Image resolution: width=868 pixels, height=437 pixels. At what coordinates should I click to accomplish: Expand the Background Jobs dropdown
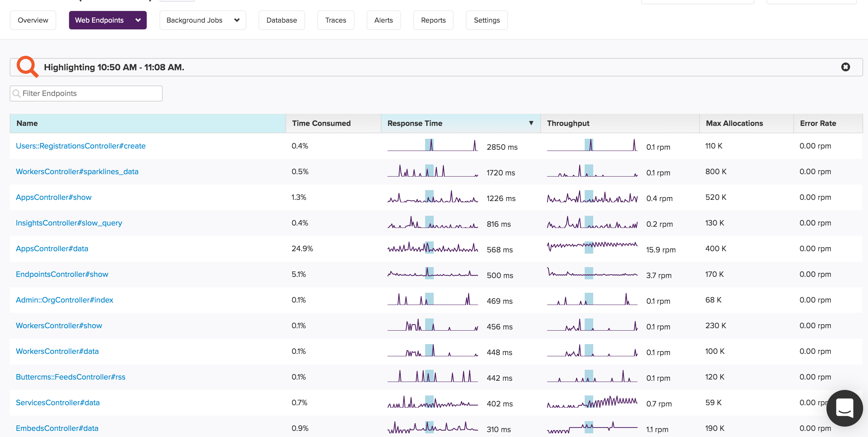[237, 20]
